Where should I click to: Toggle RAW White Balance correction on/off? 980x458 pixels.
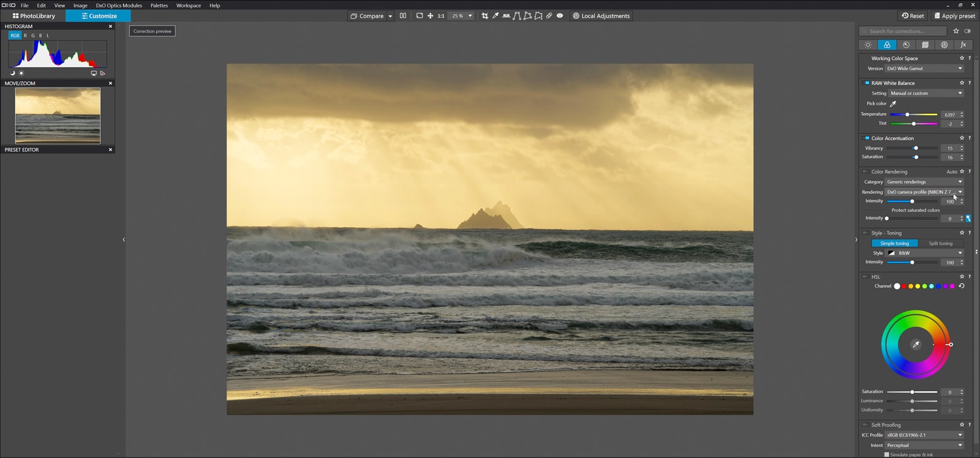click(866, 83)
